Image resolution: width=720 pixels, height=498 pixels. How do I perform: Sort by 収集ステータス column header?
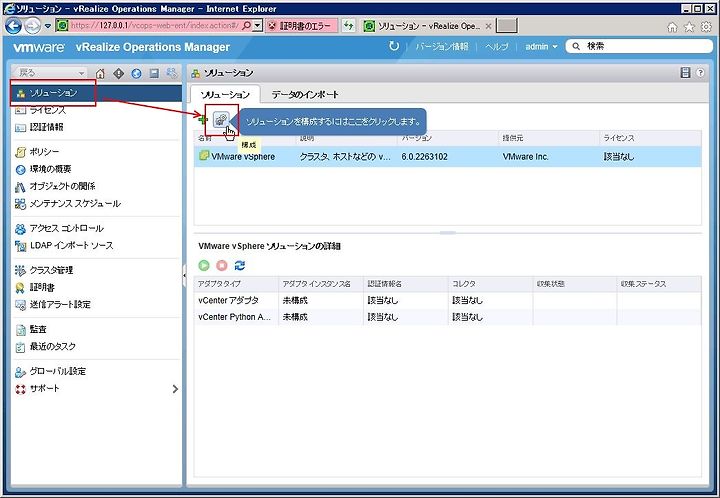coord(659,284)
